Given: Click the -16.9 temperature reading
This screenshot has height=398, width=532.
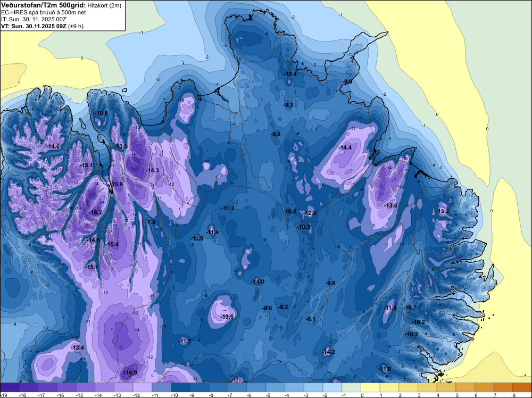Looking at the screenshot, I should click(x=131, y=372).
